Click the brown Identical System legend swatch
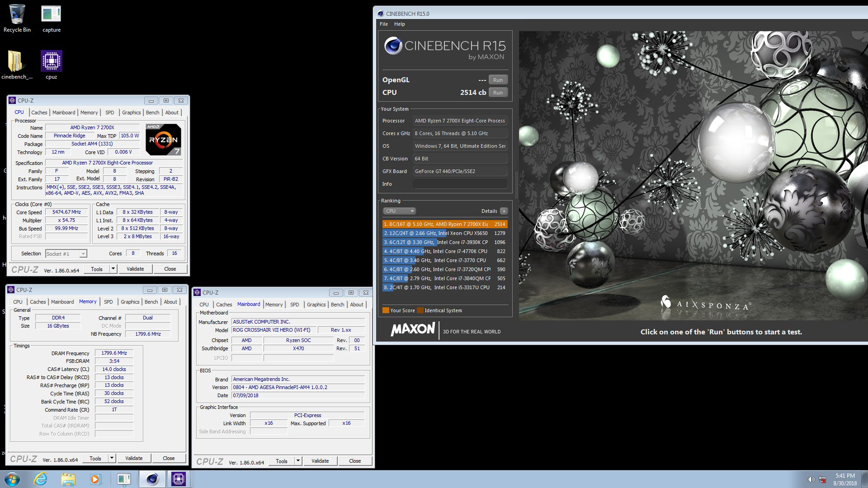Image resolution: width=868 pixels, height=488 pixels. (420, 310)
